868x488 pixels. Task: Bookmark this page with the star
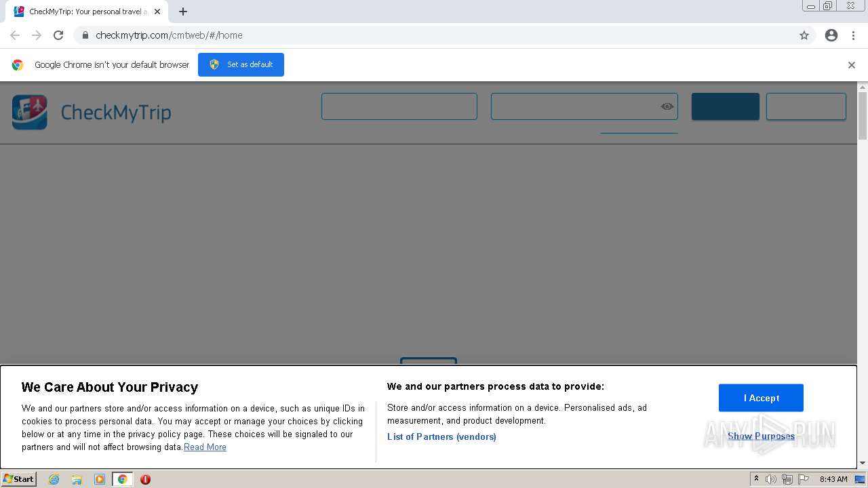[x=804, y=35]
